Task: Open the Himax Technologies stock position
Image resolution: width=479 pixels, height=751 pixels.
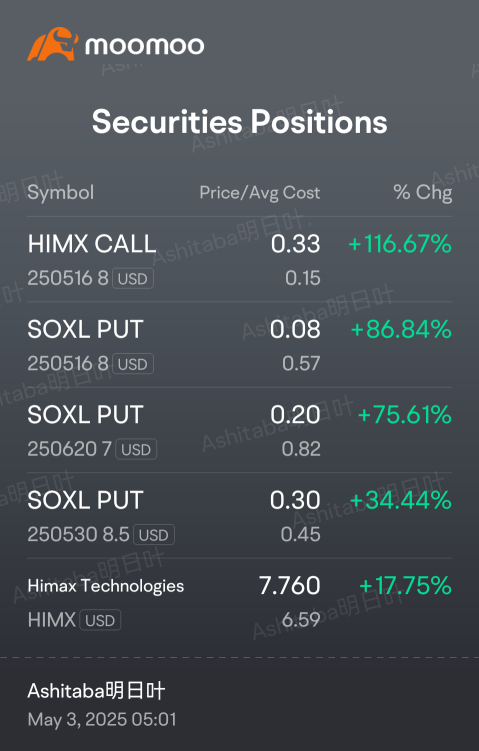Action: click(x=240, y=601)
